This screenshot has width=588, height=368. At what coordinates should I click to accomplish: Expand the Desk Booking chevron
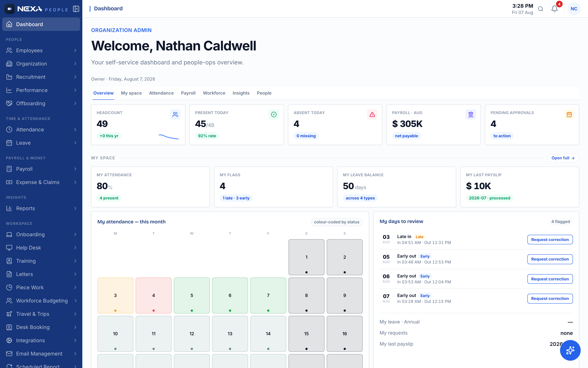point(75,327)
